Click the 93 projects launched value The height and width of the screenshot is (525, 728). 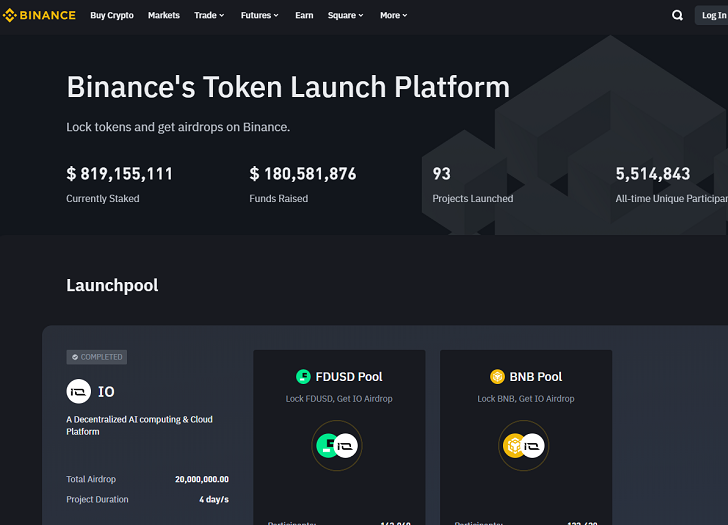[x=442, y=174]
